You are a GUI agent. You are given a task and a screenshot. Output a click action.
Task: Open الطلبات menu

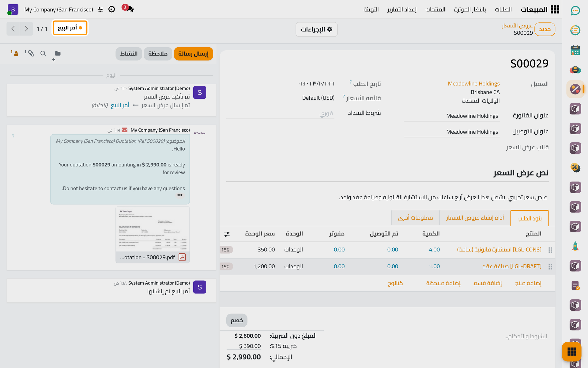click(503, 10)
